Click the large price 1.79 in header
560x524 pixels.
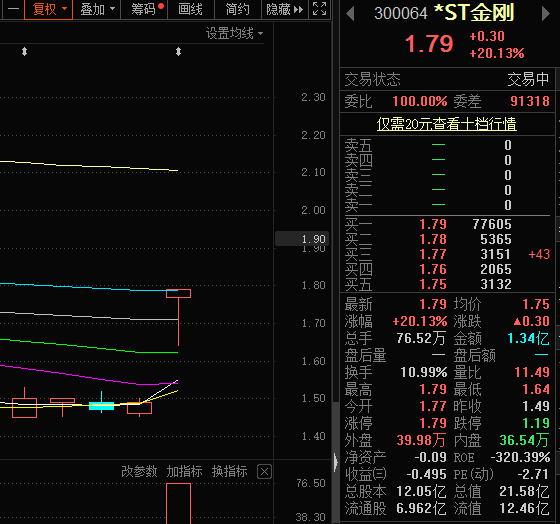pyautogui.click(x=429, y=44)
